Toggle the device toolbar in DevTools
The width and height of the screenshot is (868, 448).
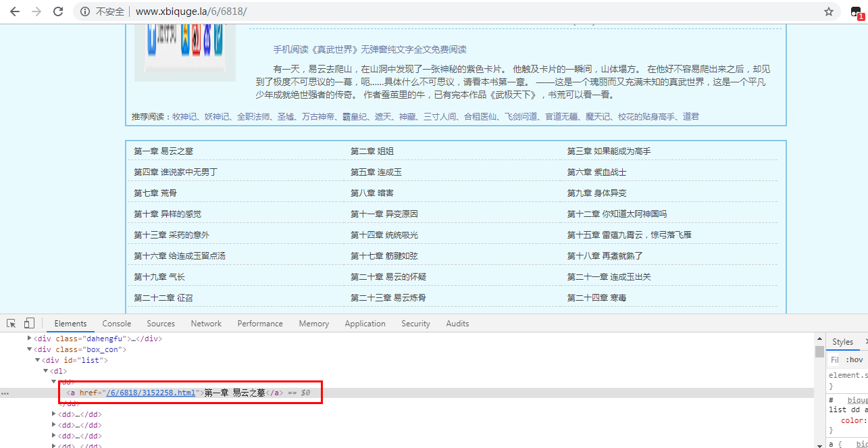point(29,324)
